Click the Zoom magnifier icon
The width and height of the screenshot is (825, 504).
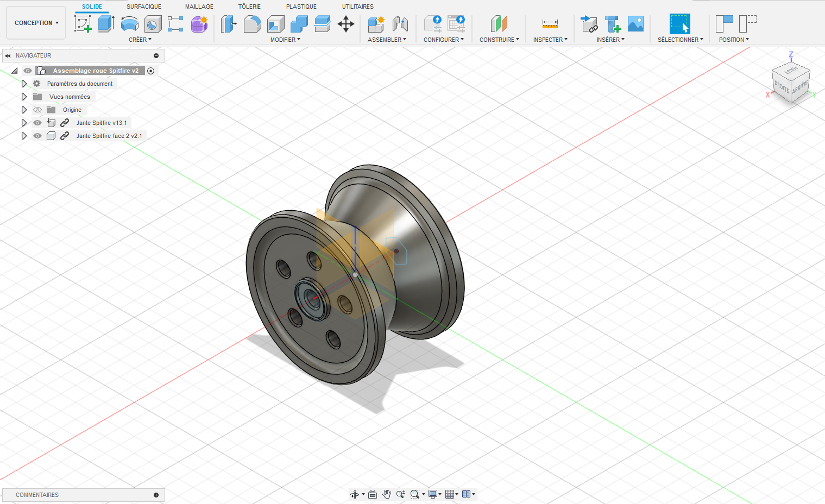click(x=401, y=494)
